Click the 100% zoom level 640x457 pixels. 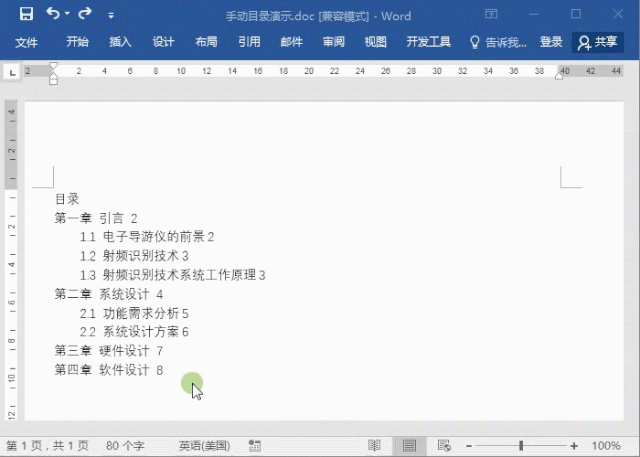click(606, 446)
